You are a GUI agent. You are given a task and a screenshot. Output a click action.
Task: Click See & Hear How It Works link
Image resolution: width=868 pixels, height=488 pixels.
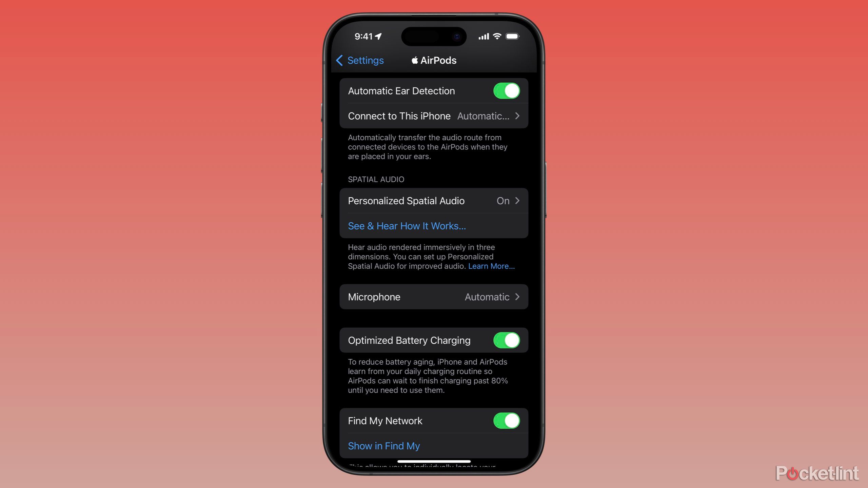click(407, 226)
